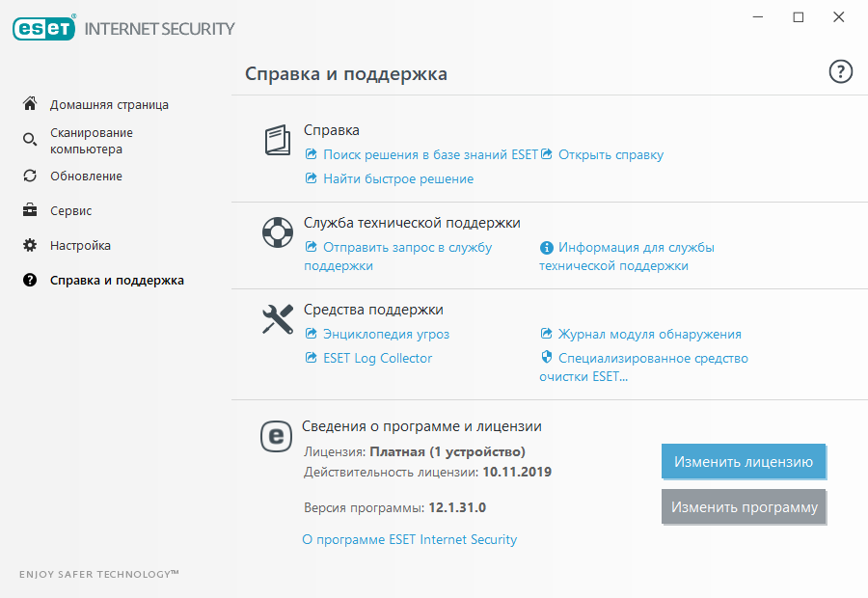The width and height of the screenshot is (868, 598).
Task: Select Справка и поддержка in sidebar
Action: pyautogui.click(x=117, y=281)
